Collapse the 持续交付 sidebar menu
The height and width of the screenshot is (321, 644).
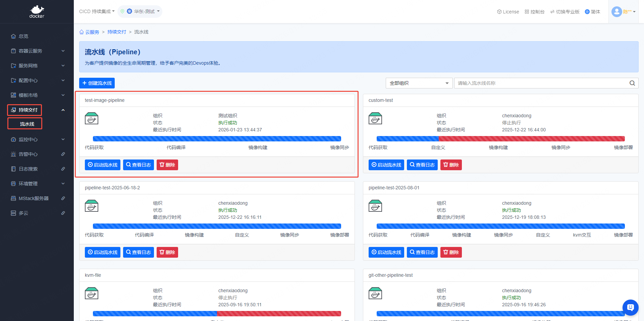pos(63,110)
